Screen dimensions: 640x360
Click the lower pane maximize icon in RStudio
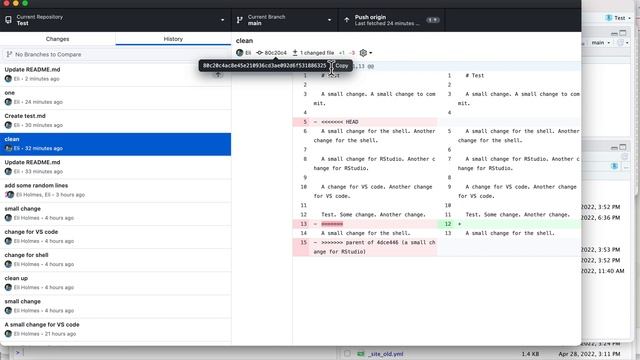[623, 147]
